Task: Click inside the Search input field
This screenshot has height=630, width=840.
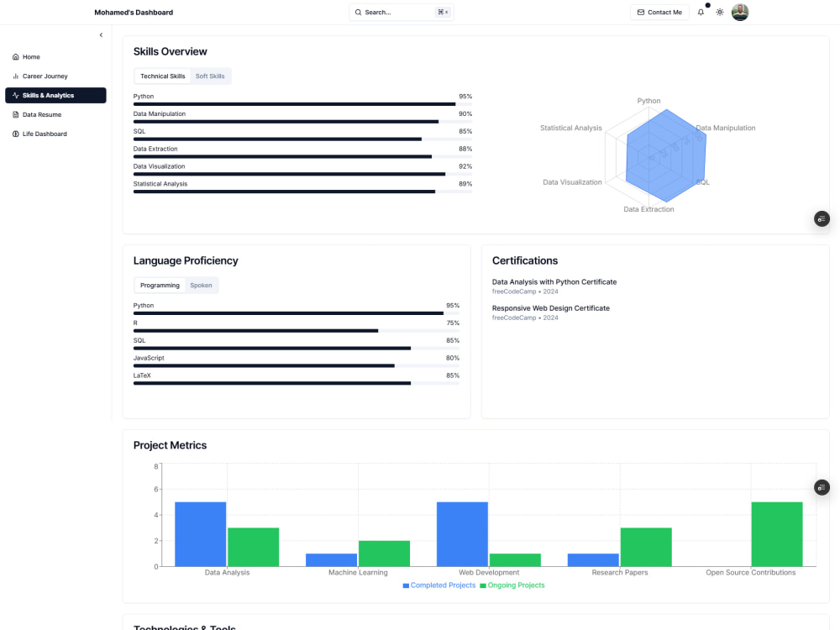Action: click(395, 12)
